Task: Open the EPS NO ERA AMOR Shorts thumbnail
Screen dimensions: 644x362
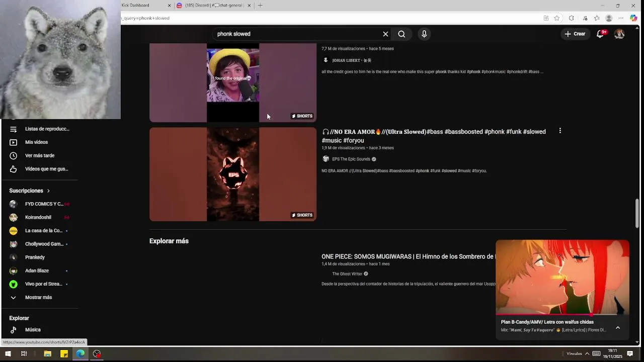Action: 233,174
